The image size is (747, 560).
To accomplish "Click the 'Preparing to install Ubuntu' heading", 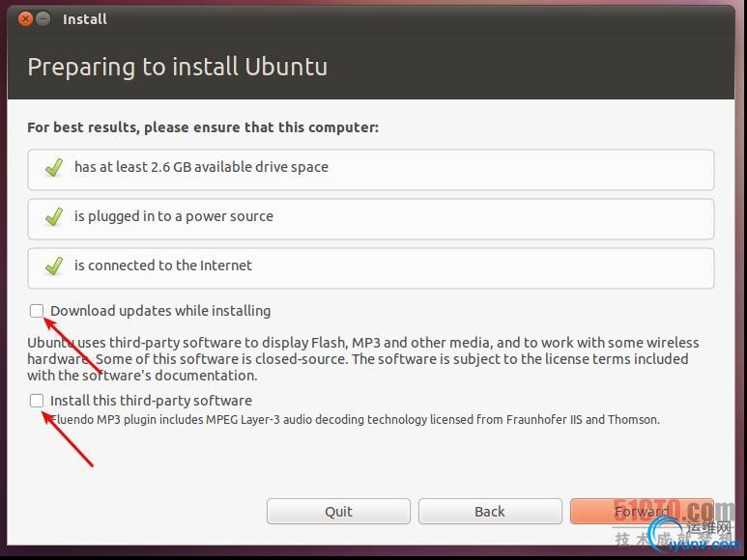I will coord(177,67).
